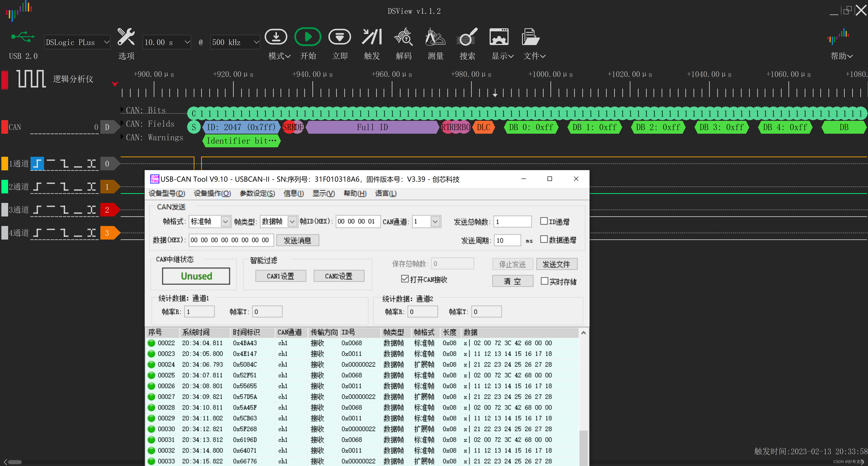Open the 设备操作(O) menu
Viewport: 868px width, 466px height.
click(212, 193)
